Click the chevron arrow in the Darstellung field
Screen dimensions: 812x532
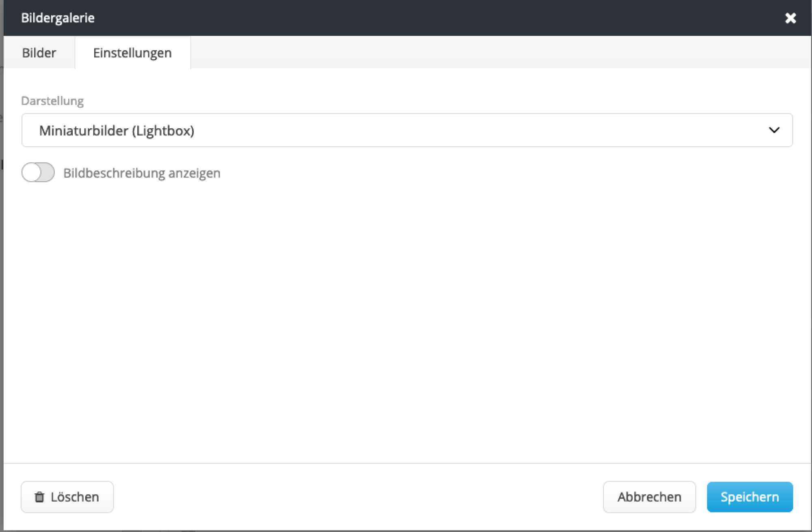coord(774,130)
